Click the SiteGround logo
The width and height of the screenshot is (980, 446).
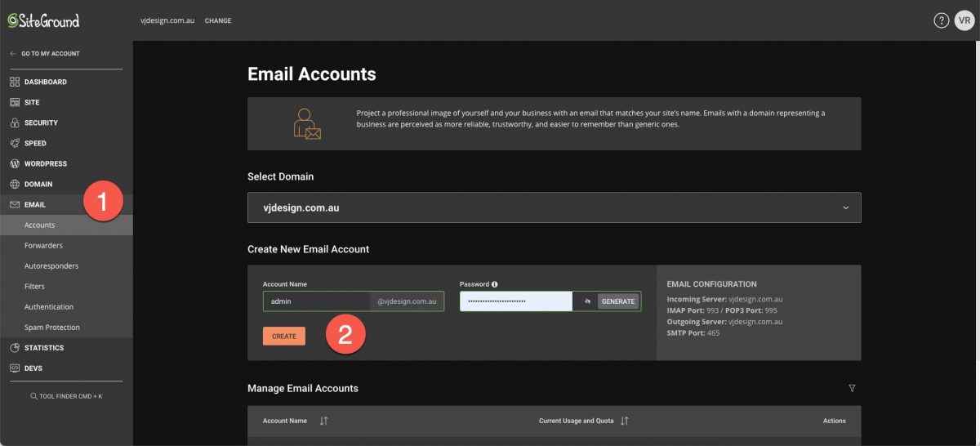coord(44,20)
